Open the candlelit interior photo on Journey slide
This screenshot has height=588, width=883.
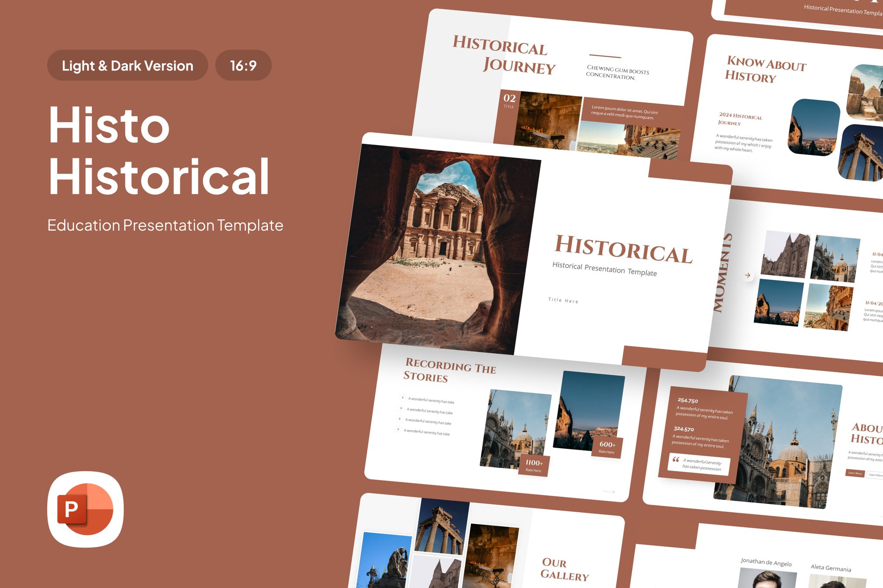(x=548, y=121)
